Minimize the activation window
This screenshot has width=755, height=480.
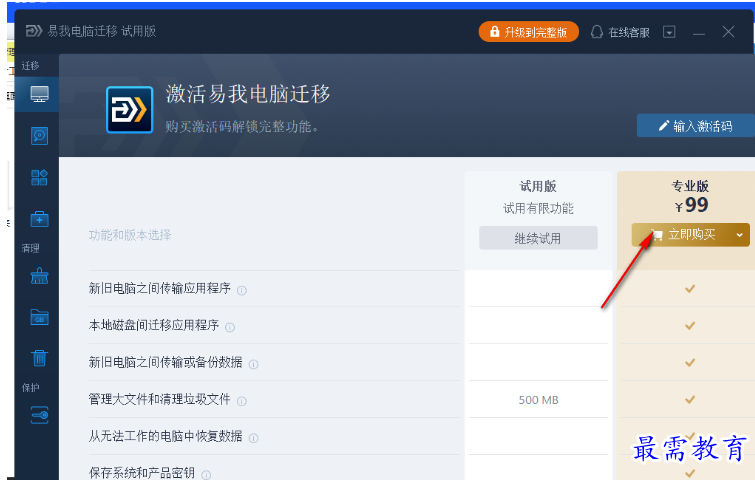coord(699,33)
